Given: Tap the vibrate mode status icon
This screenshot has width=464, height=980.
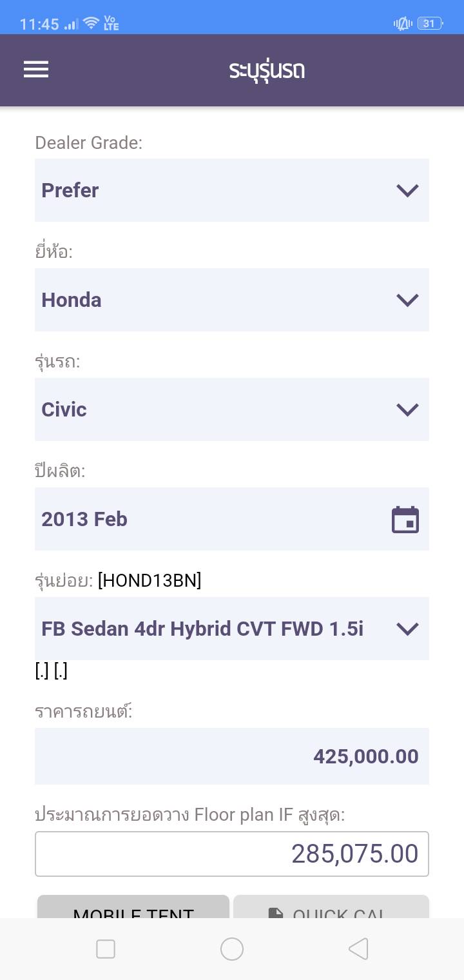Looking at the screenshot, I should 403,24.
